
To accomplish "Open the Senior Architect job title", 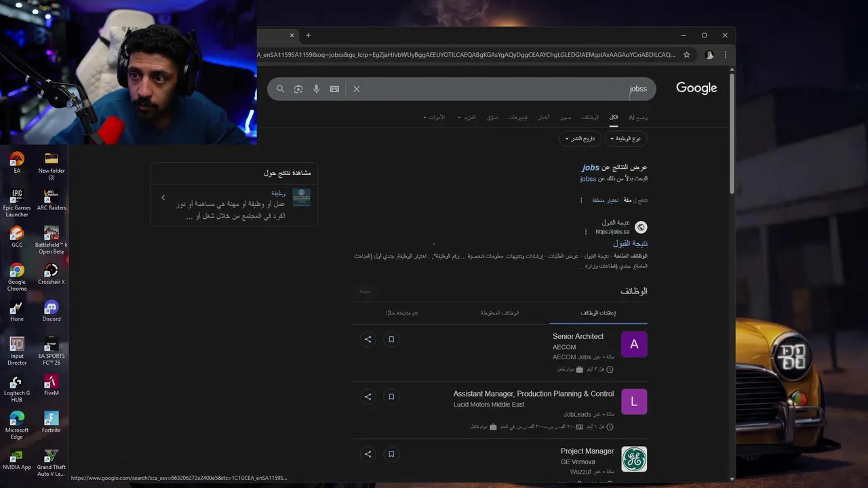I will coord(578,336).
